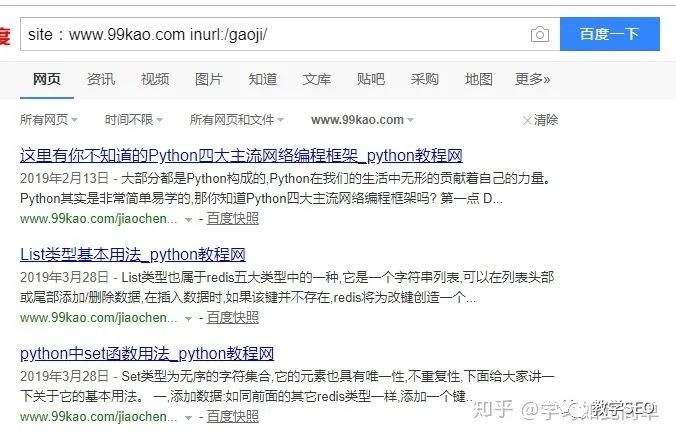This screenshot has height=438, width=676.
Task: Click the dropdown arrow beside first result URL
Action: [188, 219]
